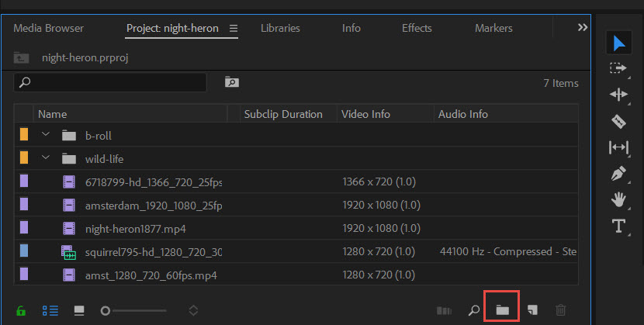Click Create New Search Bin icon
This screenshot has width=644, height=325.
232,82
